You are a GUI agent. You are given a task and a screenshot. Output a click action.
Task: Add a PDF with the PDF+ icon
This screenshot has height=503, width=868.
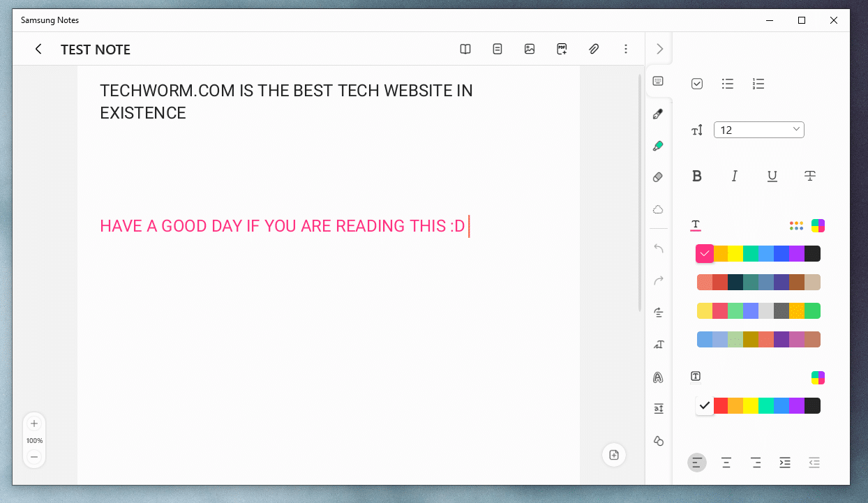point(562,49)
